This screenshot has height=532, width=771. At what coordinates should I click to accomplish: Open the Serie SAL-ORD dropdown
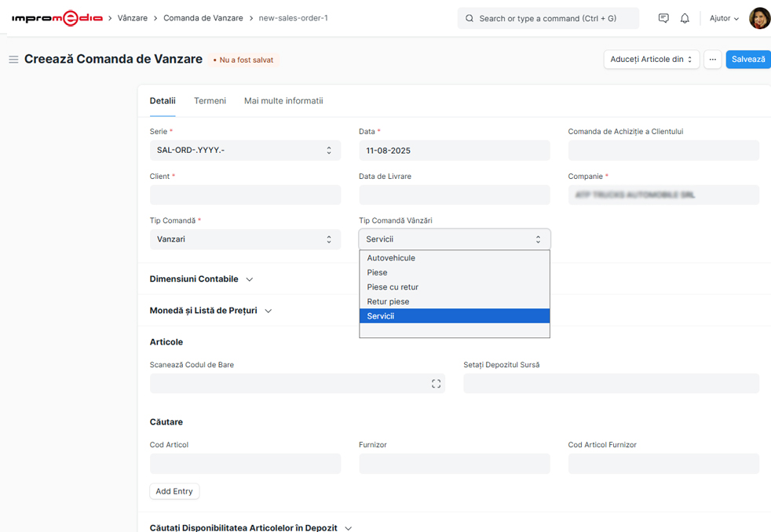coord(245,151)
